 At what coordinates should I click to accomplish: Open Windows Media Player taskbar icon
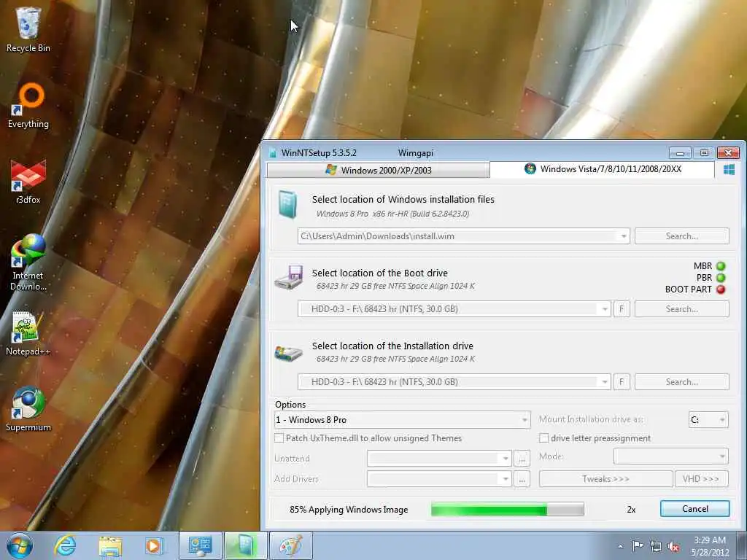[154, 545]
